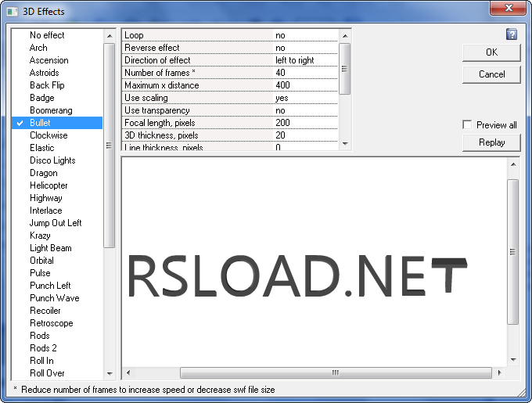
Task: Confirm with the OK button
Action: click(491, 52)
